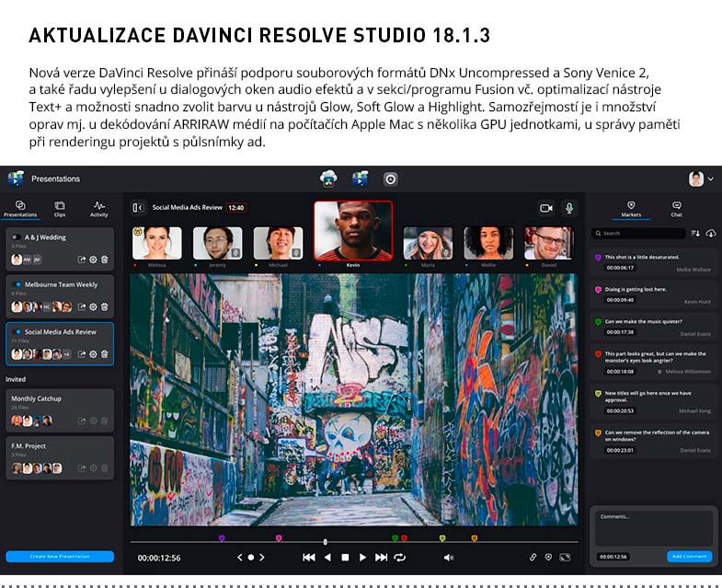Open settings for Social Media Ads Review
This screenshot has height=588, width=722.
coord(93,354)
